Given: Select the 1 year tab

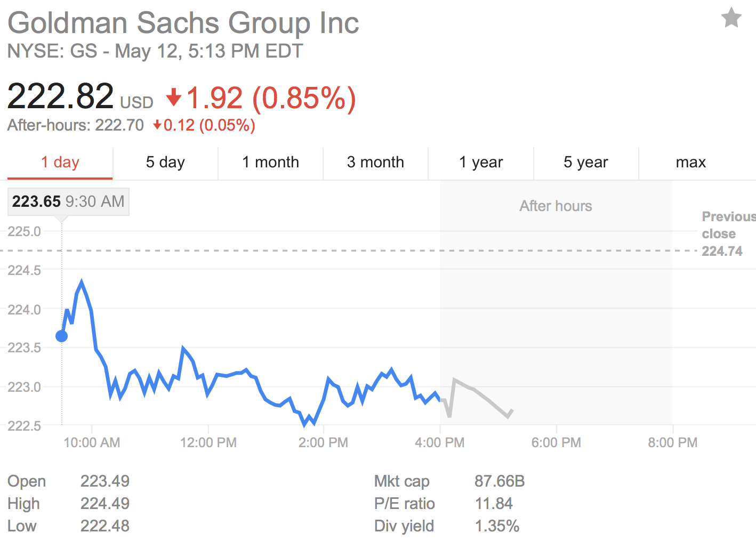Looking at the screenshot, I should point(481,163).
